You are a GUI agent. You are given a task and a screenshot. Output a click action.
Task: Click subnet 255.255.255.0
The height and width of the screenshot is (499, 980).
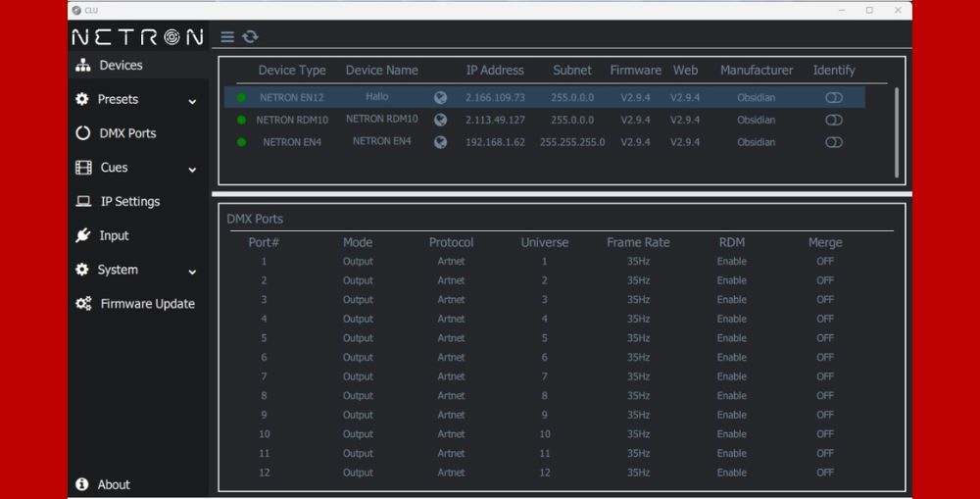[572, 142]
